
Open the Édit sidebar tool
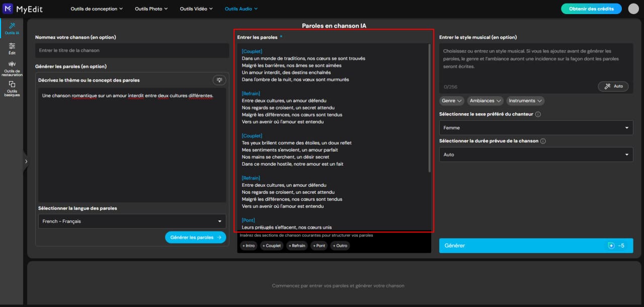pyautogui.click(x=12, y=48)
